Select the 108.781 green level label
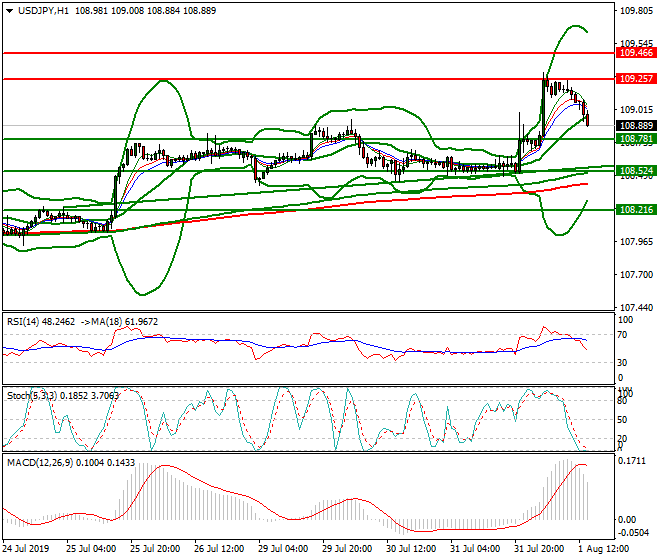Viewport: 660px width, 560px height. coord(636,139)
